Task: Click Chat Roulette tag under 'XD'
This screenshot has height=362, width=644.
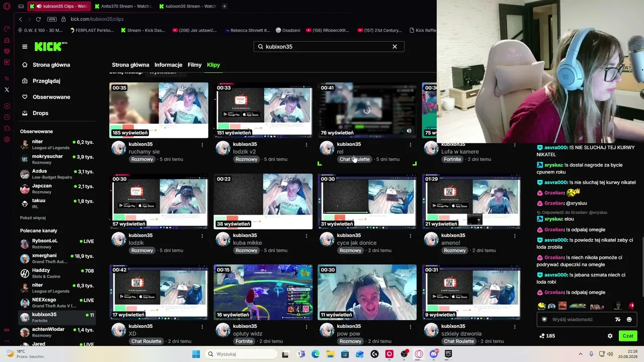Action: [146, 341]
